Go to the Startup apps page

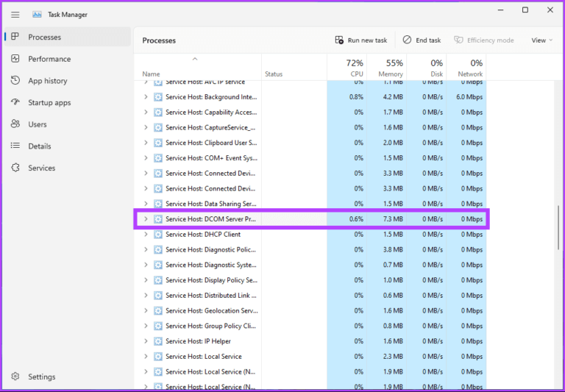pos(68,102)
